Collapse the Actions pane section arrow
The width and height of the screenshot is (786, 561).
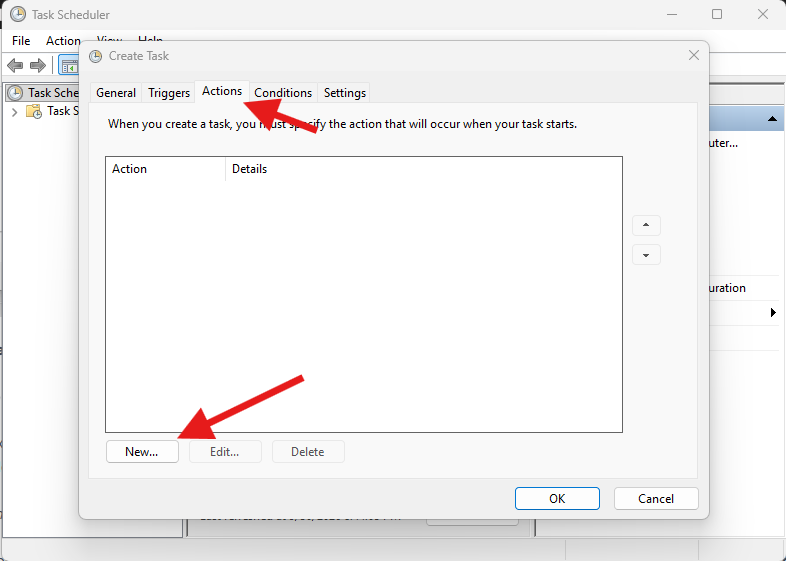coord(772,119)
